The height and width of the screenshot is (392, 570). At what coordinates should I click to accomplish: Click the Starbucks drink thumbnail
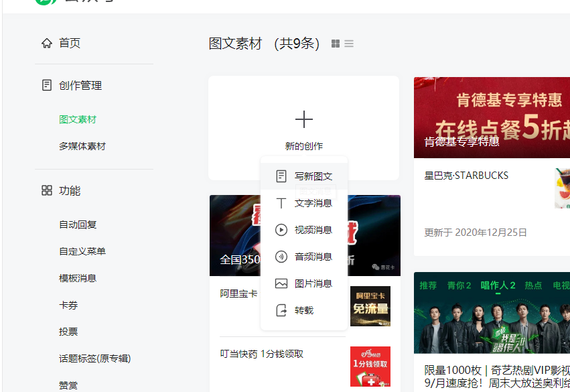(x=563, y=188)
